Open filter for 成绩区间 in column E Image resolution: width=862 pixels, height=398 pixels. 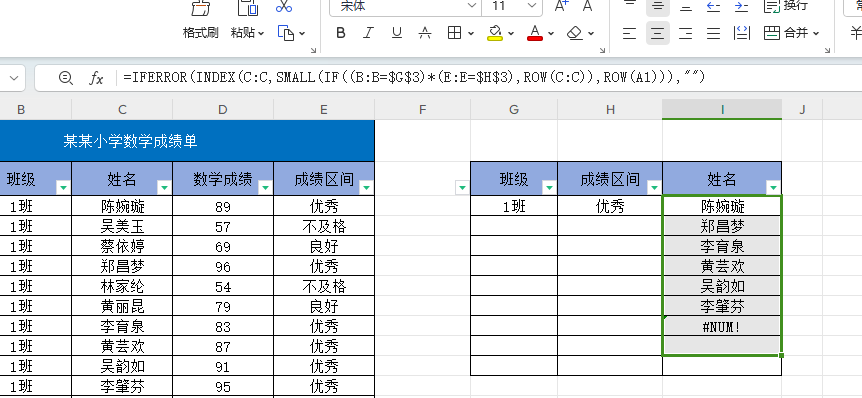(x=366, y=188)
